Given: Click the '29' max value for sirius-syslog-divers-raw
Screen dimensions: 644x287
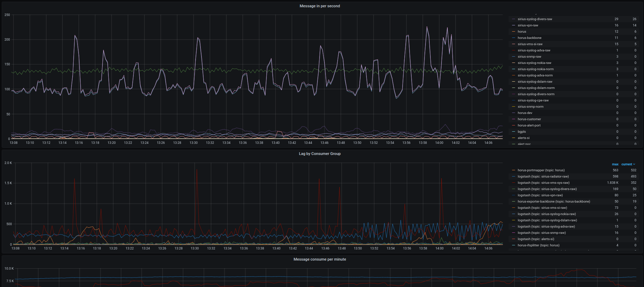Looking at the screenshot, I should [616, 19].
